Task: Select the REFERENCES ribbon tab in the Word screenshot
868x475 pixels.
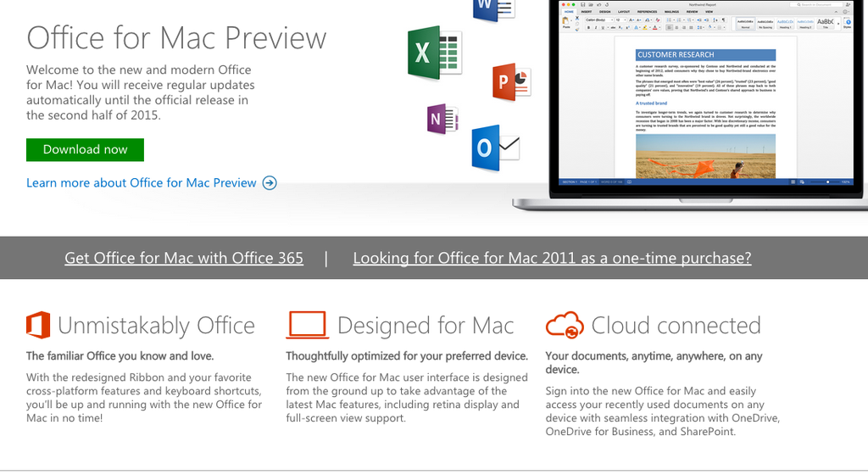Action: [x=647, y=12]
